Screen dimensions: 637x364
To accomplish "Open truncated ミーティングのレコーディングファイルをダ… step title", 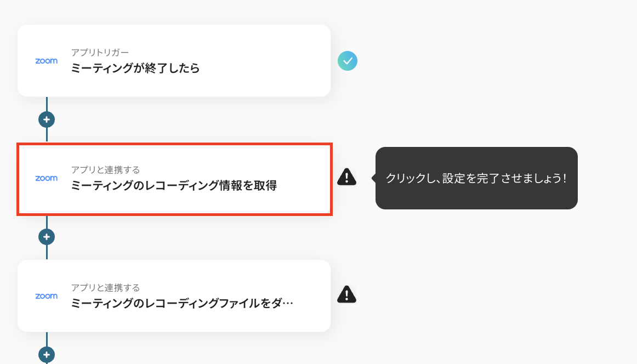I will [182, 304].
